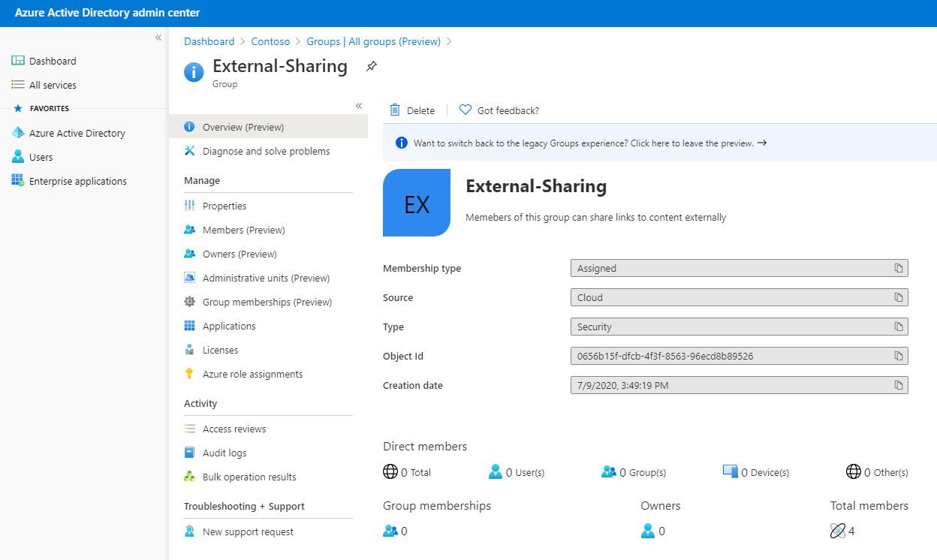Viewport: 937px width, 560px height.
Task: Click the Delete trash can icon
Action: (395, 110)
